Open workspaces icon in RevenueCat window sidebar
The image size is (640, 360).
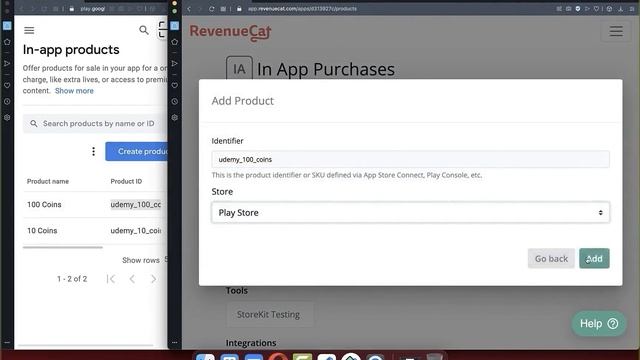pos(174,26)
